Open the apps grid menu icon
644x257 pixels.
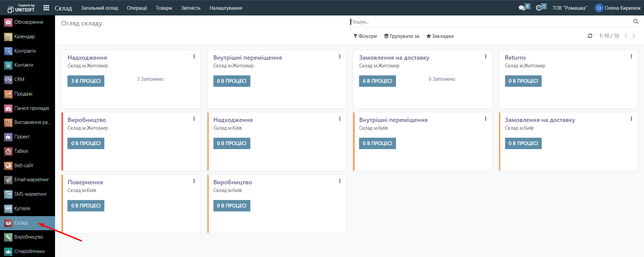point(46,8)
